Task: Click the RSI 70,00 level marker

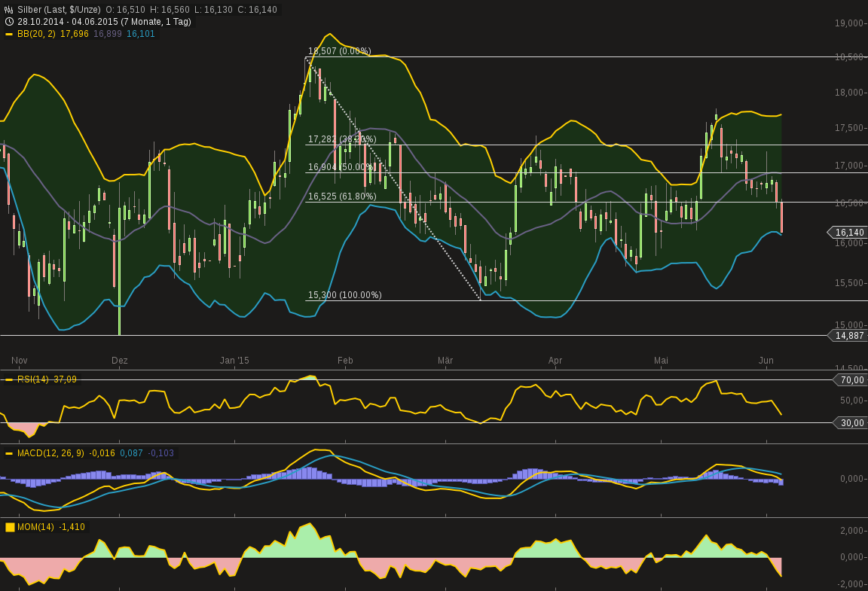Action: 851,380
